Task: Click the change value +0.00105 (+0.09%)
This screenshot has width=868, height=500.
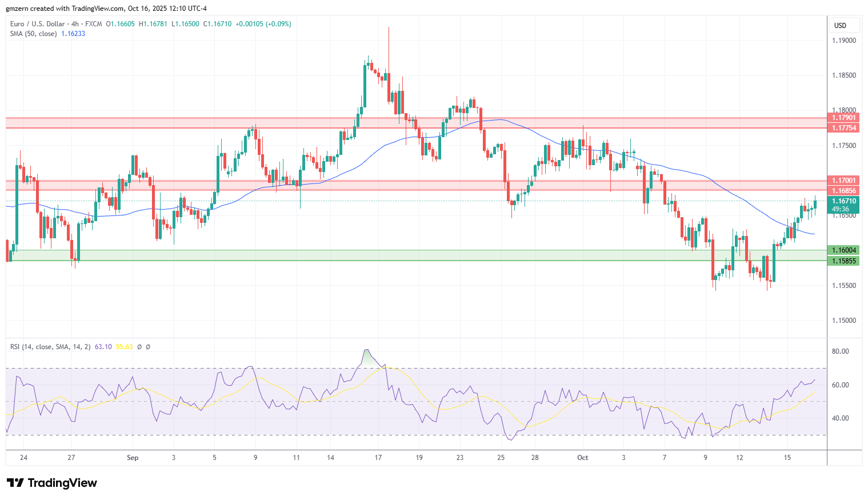Action: 263,24
